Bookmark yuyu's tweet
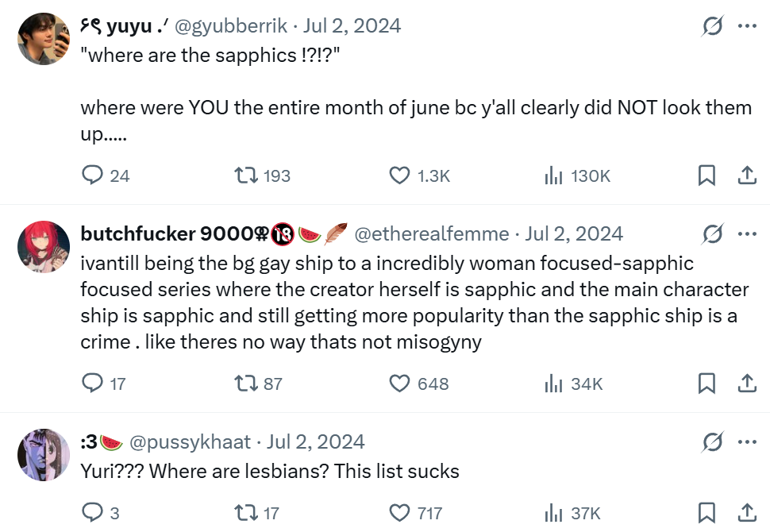770x532 pixels. click(706, 175)
